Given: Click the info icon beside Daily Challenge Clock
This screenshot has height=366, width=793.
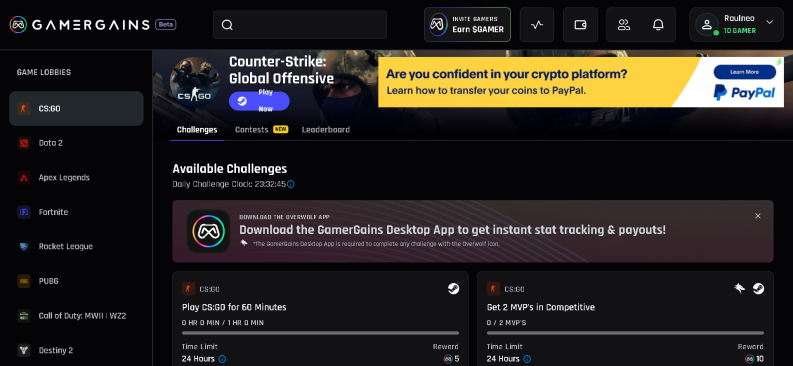Looking at the screenshot, I should (291, 184).
